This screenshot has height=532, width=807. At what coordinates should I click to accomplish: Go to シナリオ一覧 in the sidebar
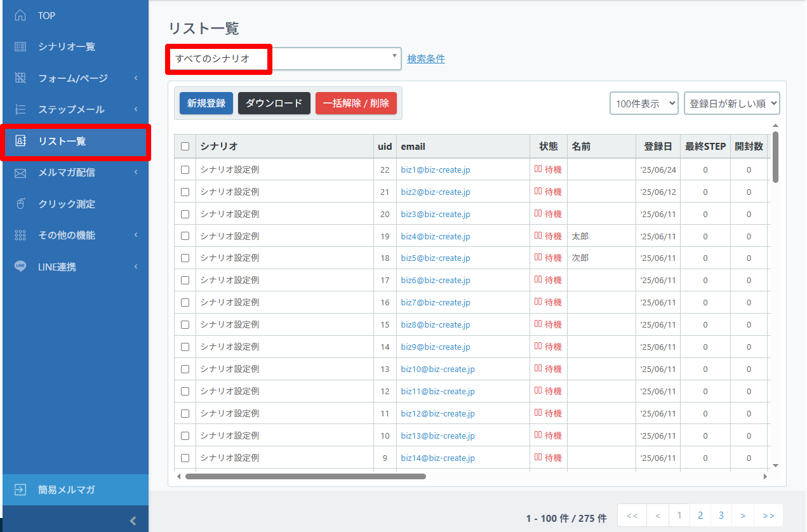point(76,47)
